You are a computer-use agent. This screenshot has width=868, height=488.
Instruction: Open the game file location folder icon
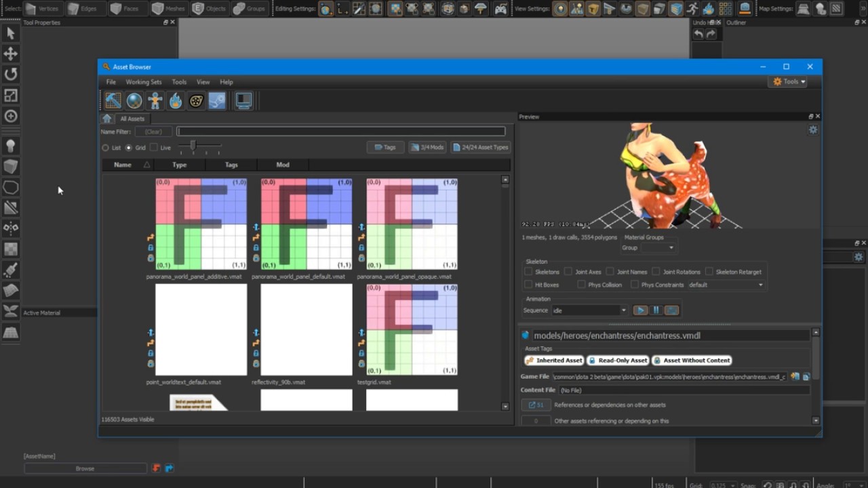795,376
